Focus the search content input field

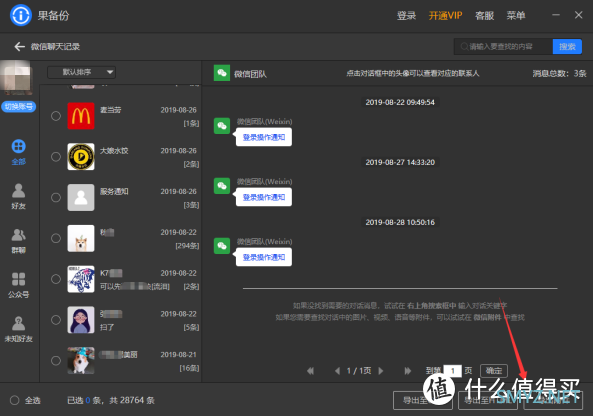[x=503, y=47]
